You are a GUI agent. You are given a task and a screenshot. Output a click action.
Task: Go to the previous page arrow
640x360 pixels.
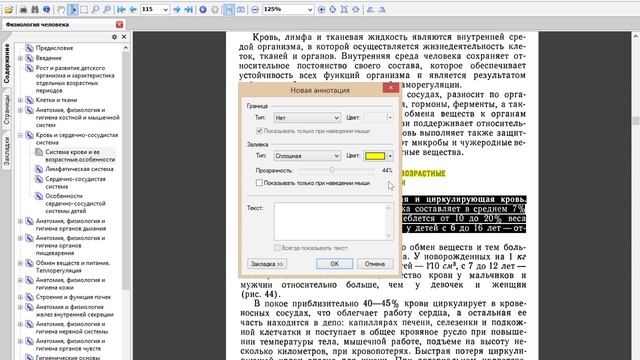coord(133,9)
